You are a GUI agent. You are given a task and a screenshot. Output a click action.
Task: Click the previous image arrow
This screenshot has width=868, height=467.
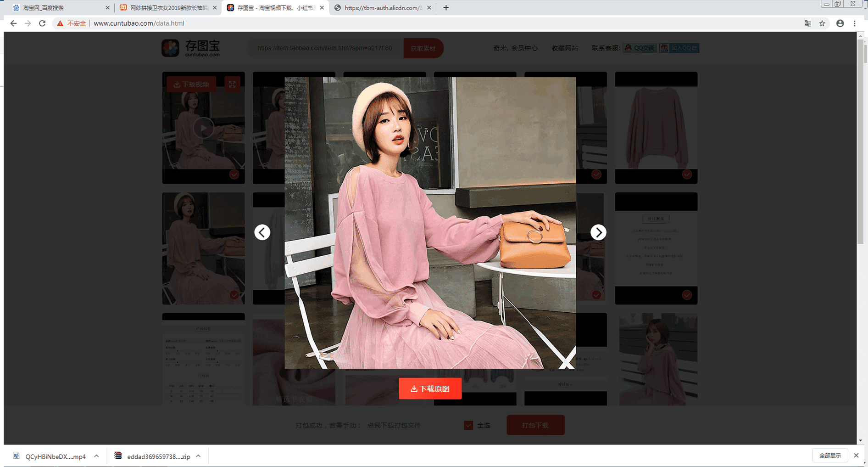[x=262, y=232]
